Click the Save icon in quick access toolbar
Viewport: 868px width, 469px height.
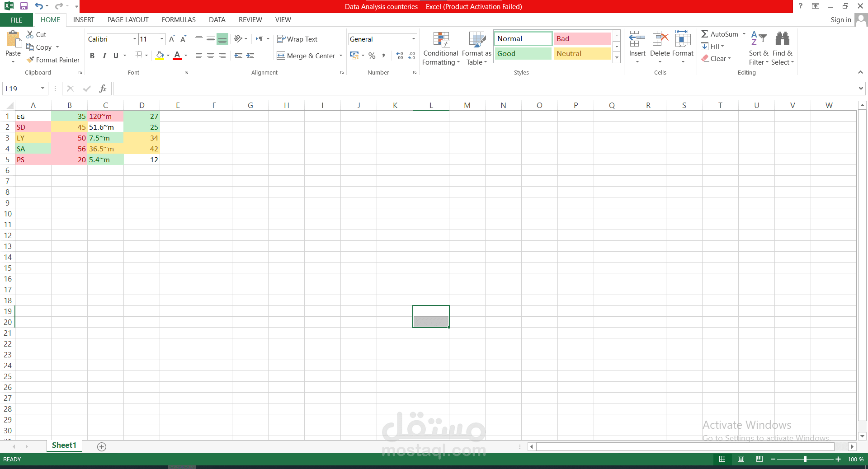coord(24,6)
